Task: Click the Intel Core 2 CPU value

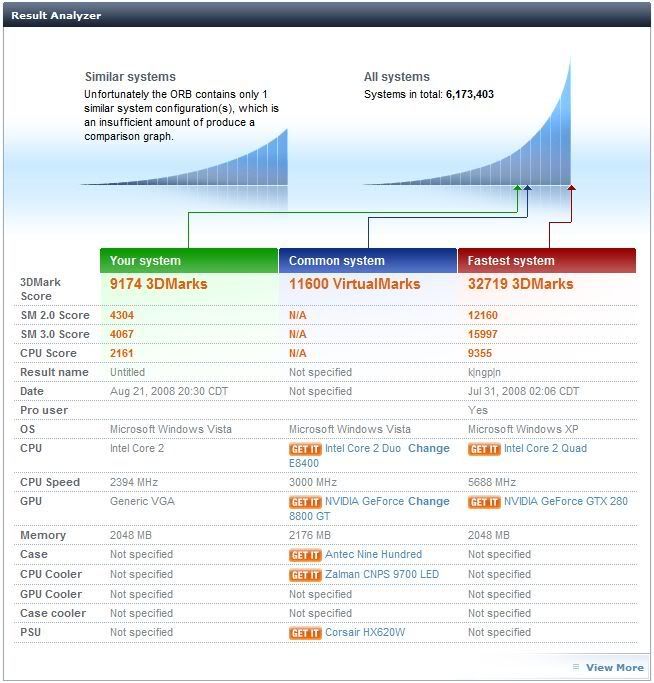Action: click(x=137, y=448)
